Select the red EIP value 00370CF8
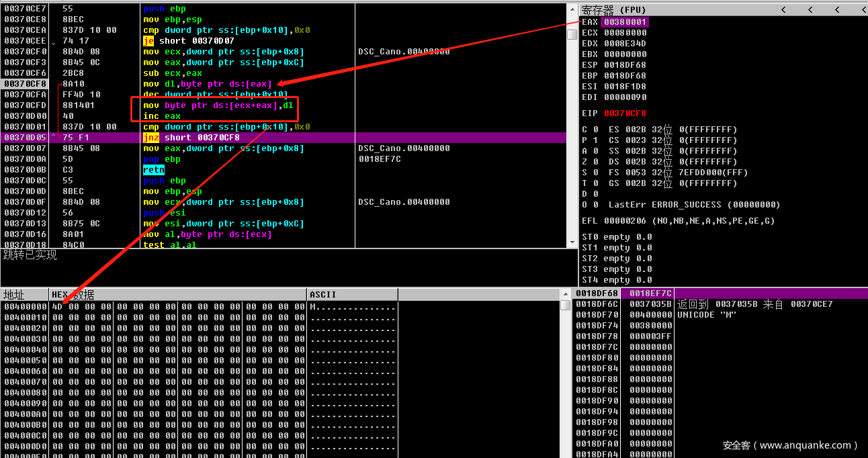Screen dimensions: 868x458 (625, 113)
